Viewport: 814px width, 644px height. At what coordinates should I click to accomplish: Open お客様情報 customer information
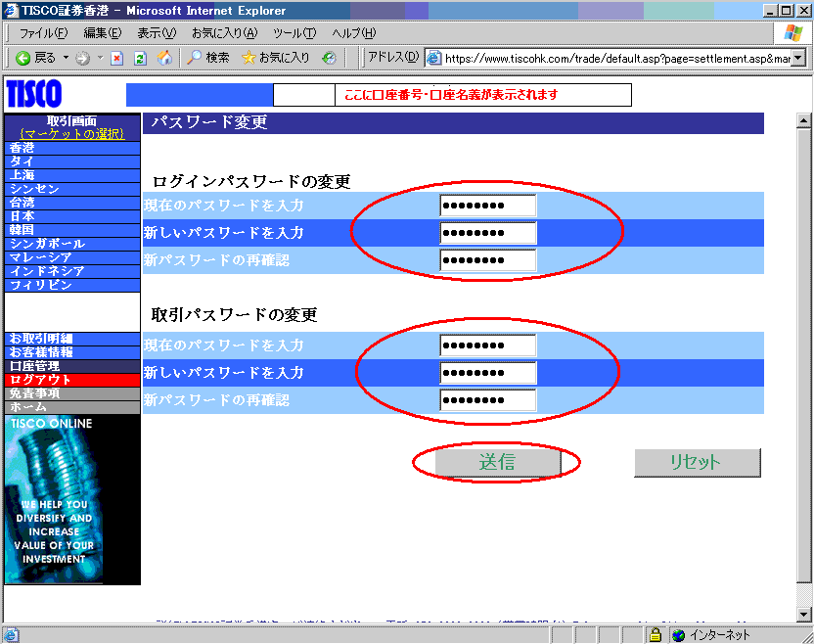[72, 352]
